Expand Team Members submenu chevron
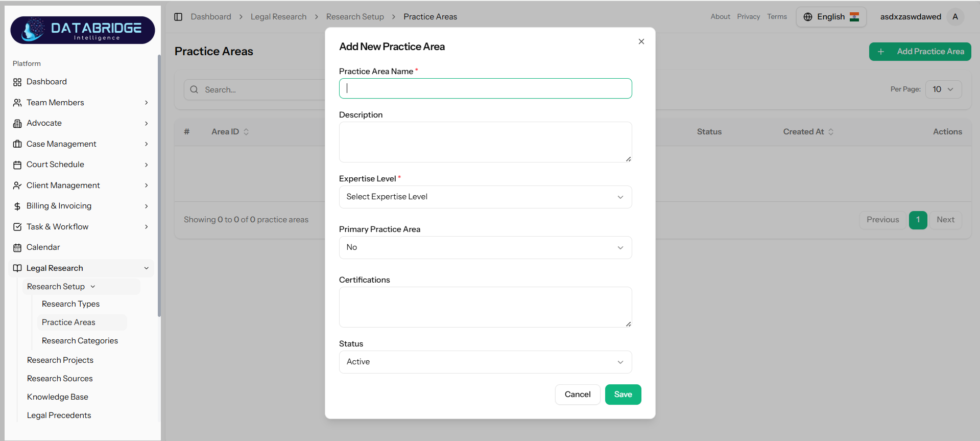Screen dimensions: 980x441 point(147,103)
